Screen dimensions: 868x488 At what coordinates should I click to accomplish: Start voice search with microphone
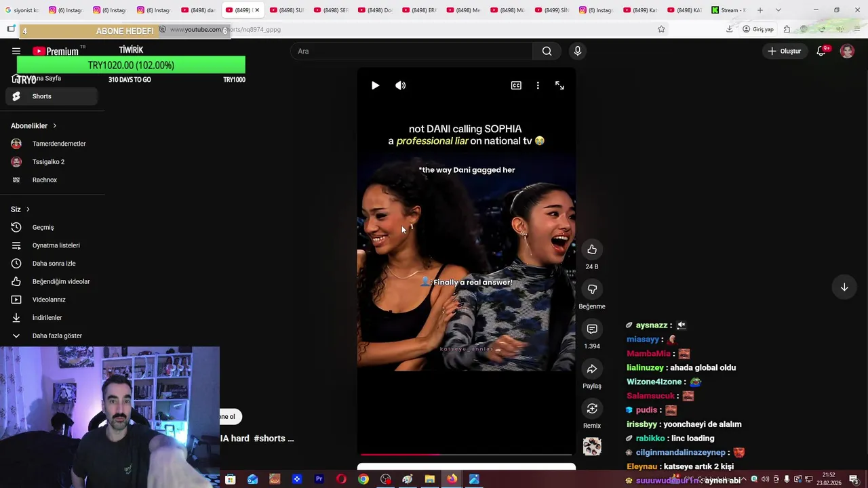point(578,51)
